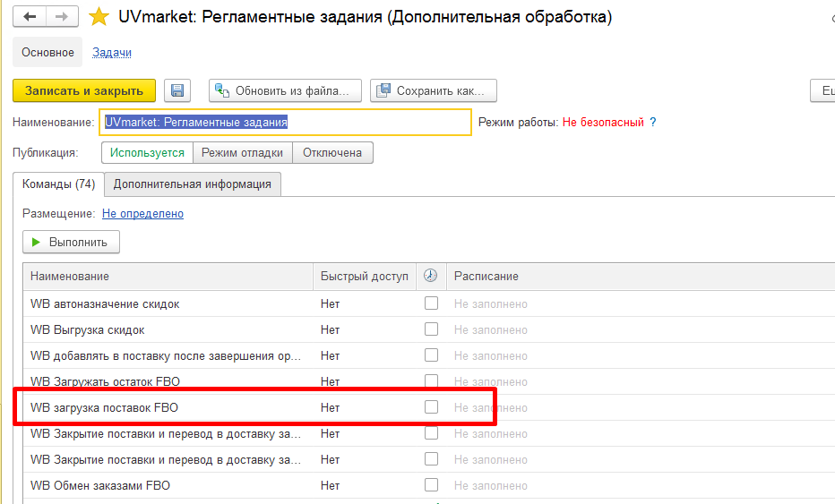The width and height of the screenshot is (835, 504).
Task: Switch to Команды (74) tab
Action: click(x=58, y=184)
